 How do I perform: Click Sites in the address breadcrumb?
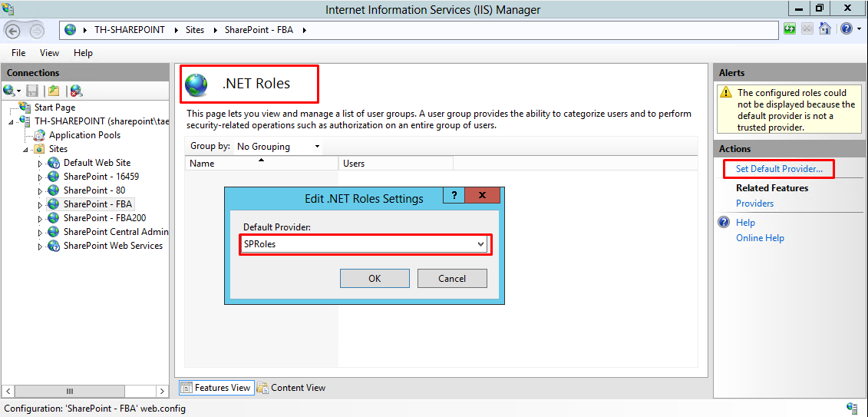pyautogui.click(x=195, y=30)
